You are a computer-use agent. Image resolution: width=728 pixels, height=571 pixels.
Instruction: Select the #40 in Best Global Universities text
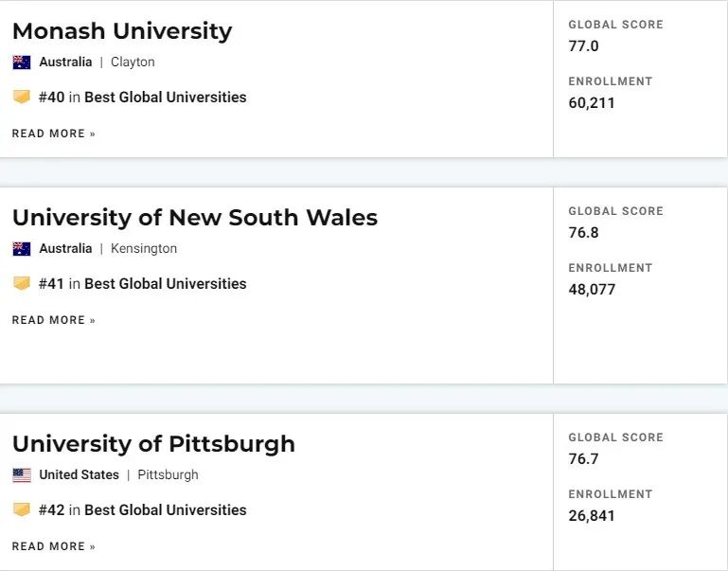pyautogui.click(x=143, y=97)
